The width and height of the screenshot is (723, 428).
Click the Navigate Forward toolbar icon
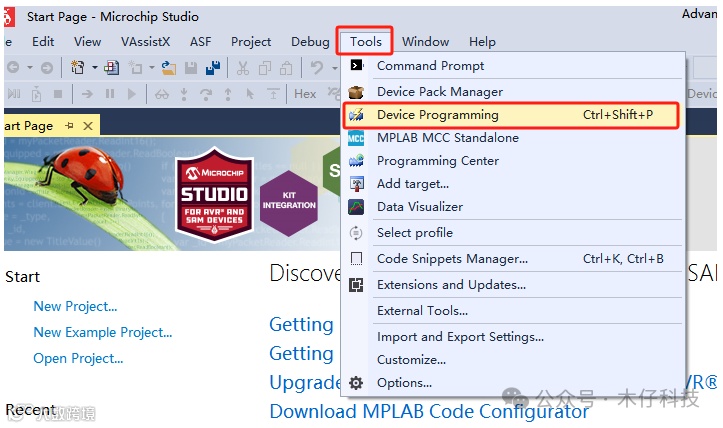pos(47,68)
